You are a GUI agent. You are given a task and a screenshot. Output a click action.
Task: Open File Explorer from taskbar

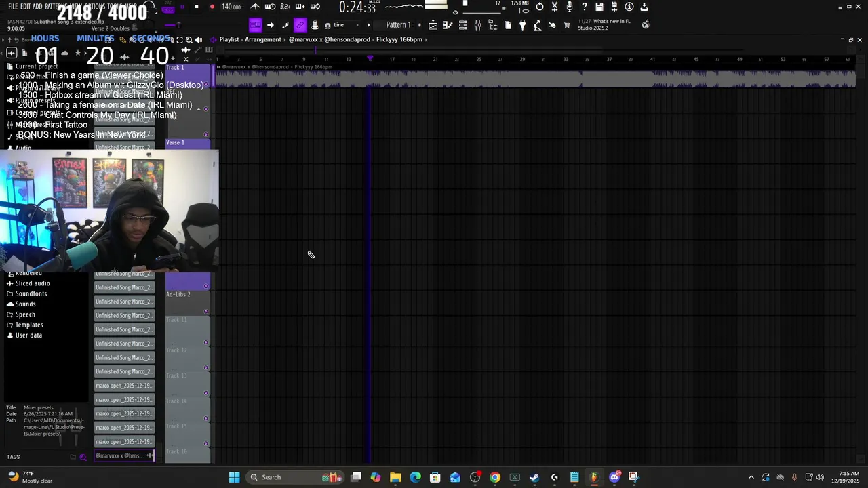point(395,477)
